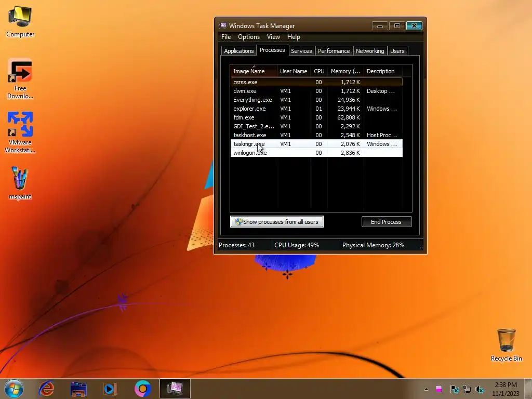Image resolution: width=532 pixels, height=399 pixels.
Task: Click the Task Manager taskbar button
Action: tap(175, 389)
